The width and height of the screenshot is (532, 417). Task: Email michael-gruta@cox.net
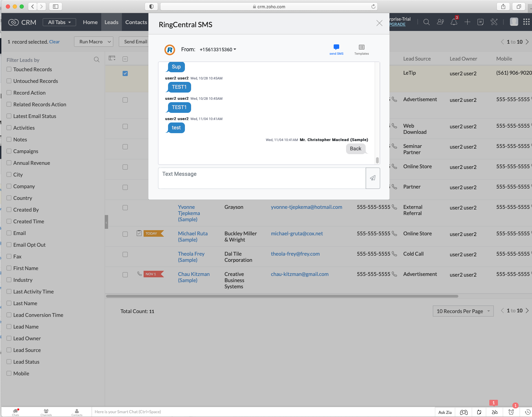(297, 233)
